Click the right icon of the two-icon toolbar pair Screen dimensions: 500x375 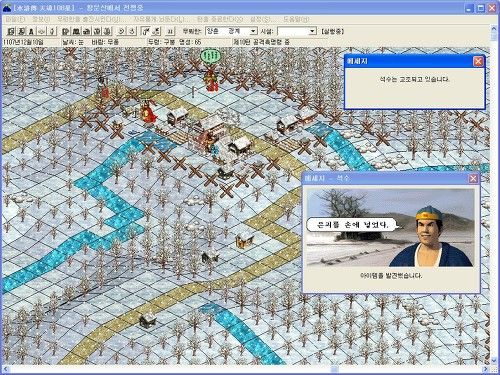[132, 31]
